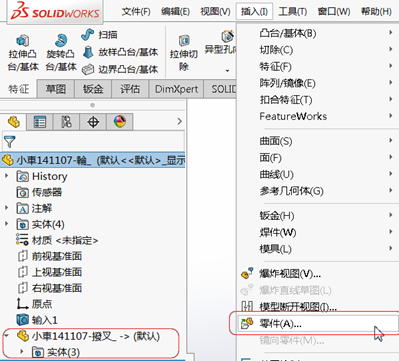Choose 模型断开视图 menu entry
Screen dimensions: 399x361
pyautogui.click(x=318, y=306)
